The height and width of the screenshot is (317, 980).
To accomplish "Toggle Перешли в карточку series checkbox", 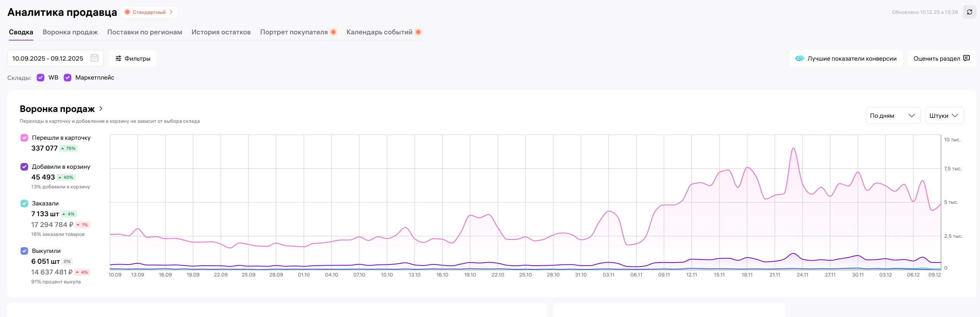I will pos(24,138).
